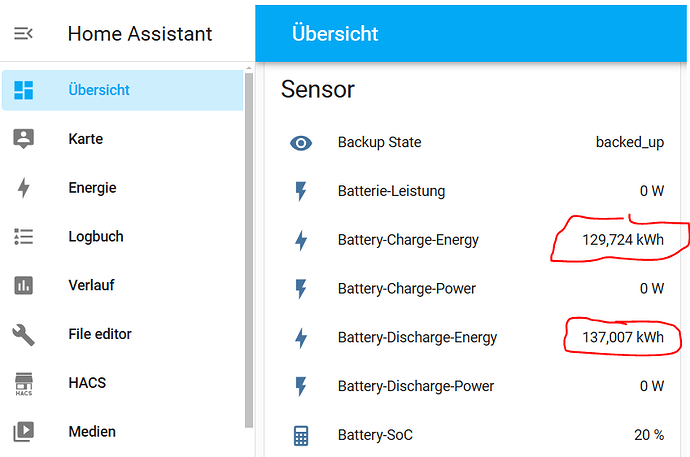The height and width of the screenshot is (457, 690).
Task: Click the File editor wrench icon
Action: point(24,334)
